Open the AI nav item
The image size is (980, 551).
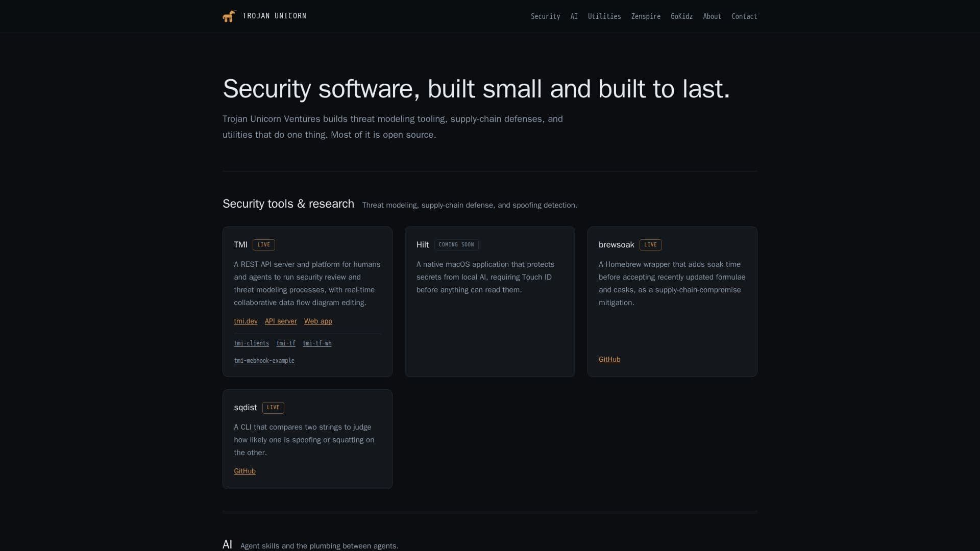pyautogui.click(x=574, y=16)
